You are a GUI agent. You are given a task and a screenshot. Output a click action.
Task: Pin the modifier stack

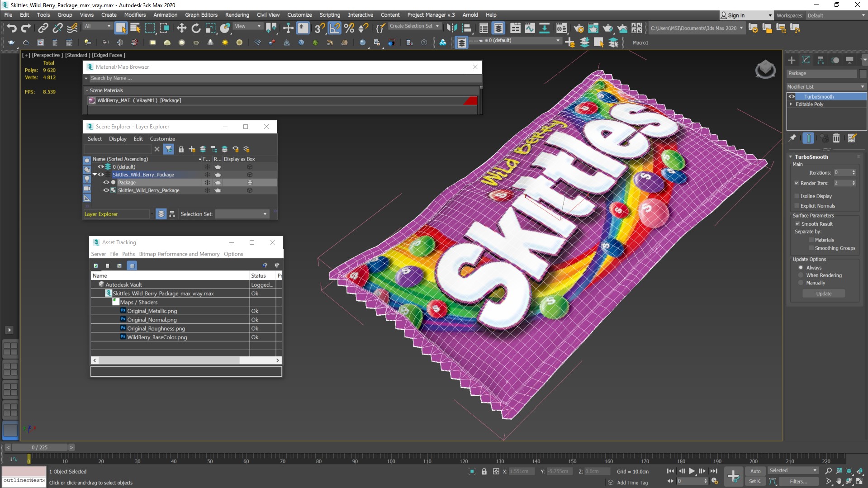pos(792,138)
